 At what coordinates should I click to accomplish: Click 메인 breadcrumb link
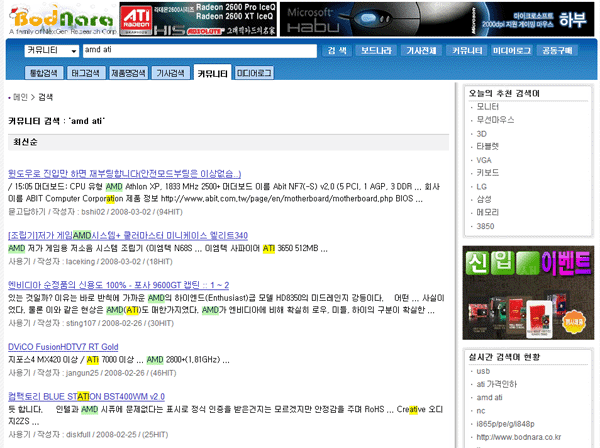[x=20, y=97]
